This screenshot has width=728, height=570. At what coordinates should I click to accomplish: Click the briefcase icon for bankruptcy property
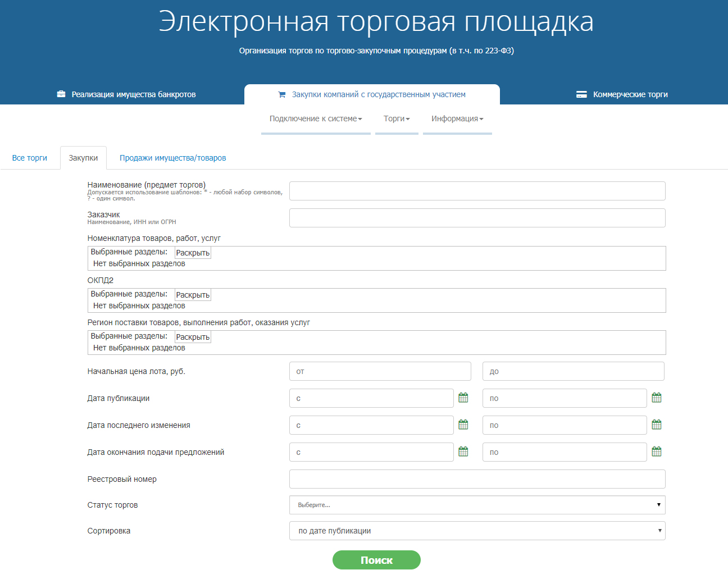point(61,94)
